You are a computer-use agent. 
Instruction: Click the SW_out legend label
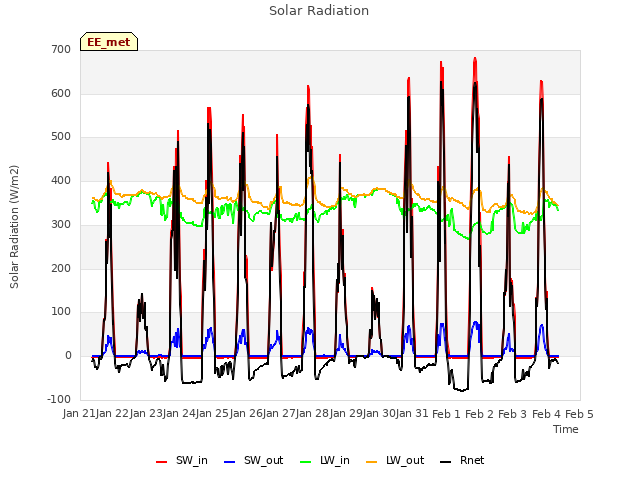(263, 461)
